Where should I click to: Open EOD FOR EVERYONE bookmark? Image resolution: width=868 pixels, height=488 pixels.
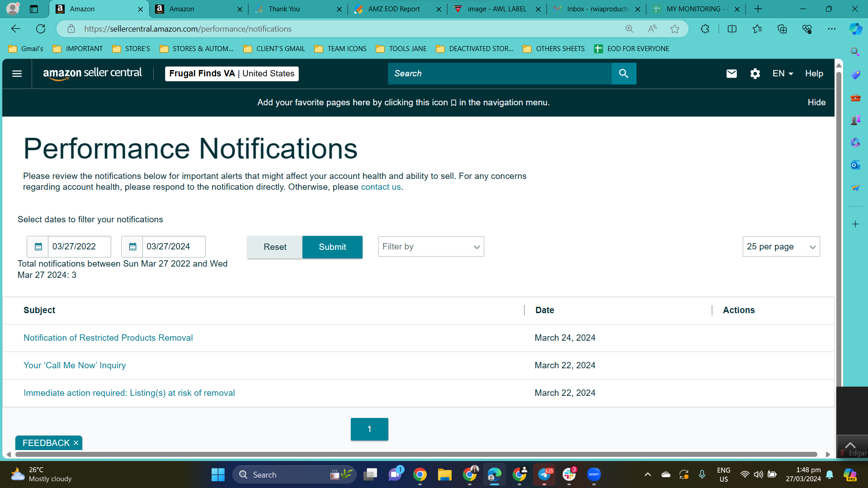632,49
